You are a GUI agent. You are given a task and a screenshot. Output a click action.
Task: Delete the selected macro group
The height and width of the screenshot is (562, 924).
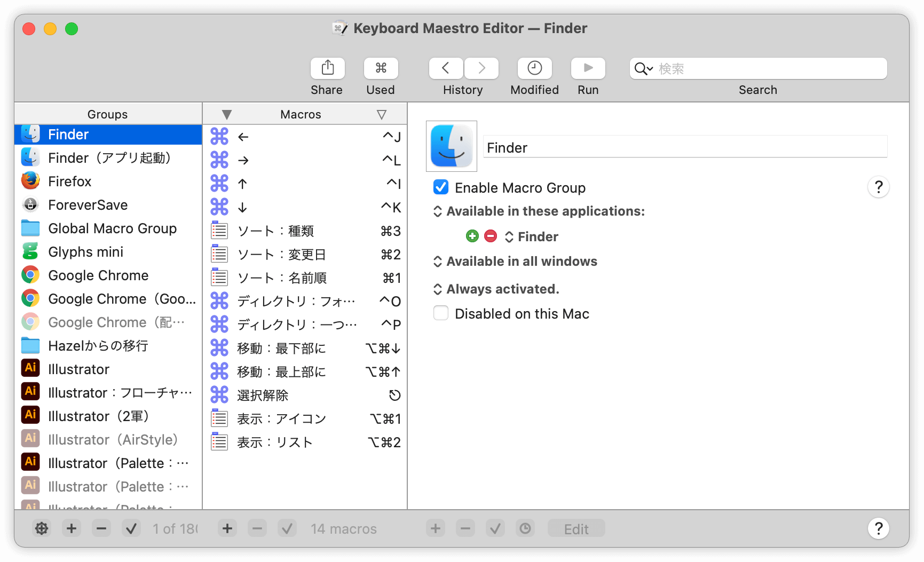[x=101, y=528]
